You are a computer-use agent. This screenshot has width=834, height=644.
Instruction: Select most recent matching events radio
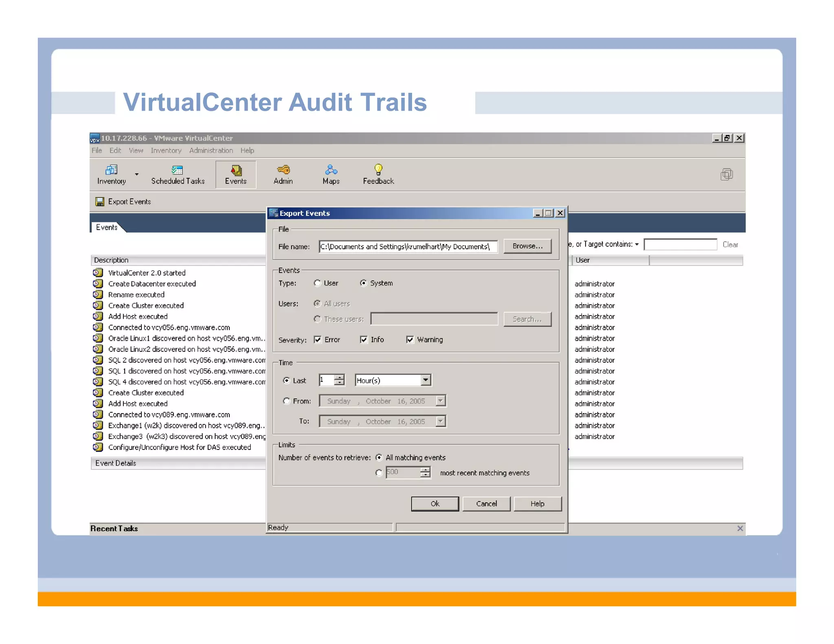click(x=379, y=473)
